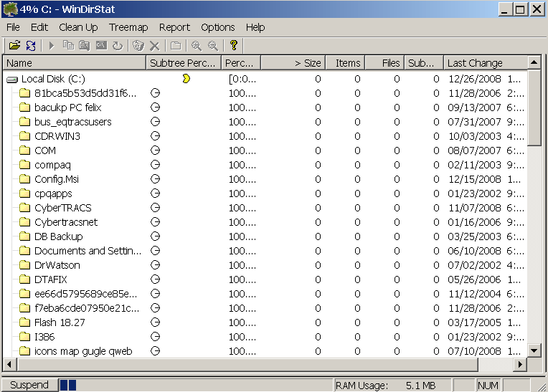Open Help via yellow question mark icon

(234, 46)
